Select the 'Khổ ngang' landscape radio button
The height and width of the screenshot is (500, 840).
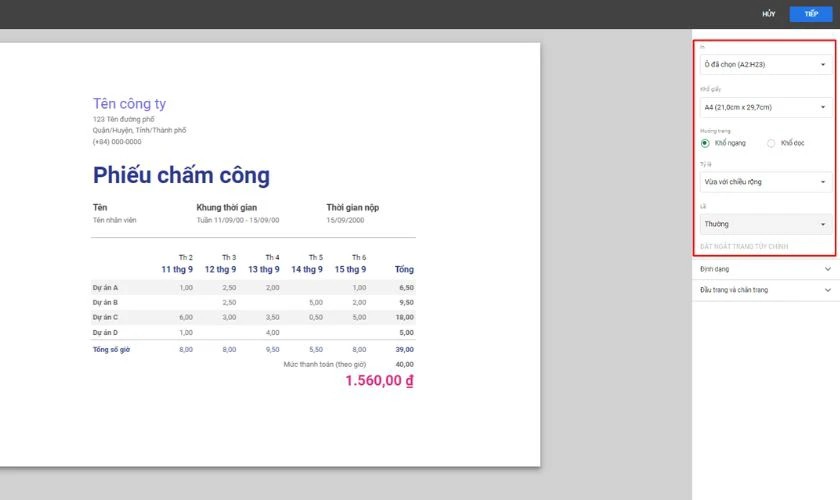(x=705, y=143)
